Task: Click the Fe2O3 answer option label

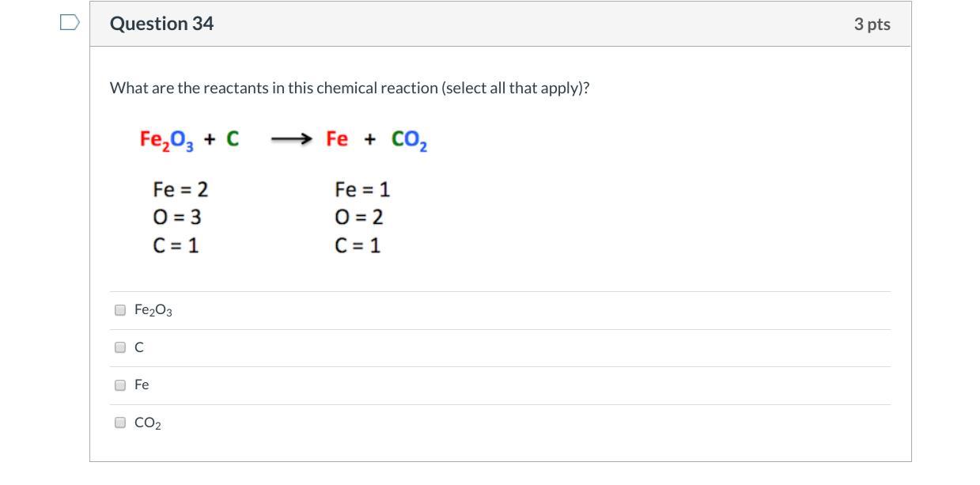Action: 153,311
